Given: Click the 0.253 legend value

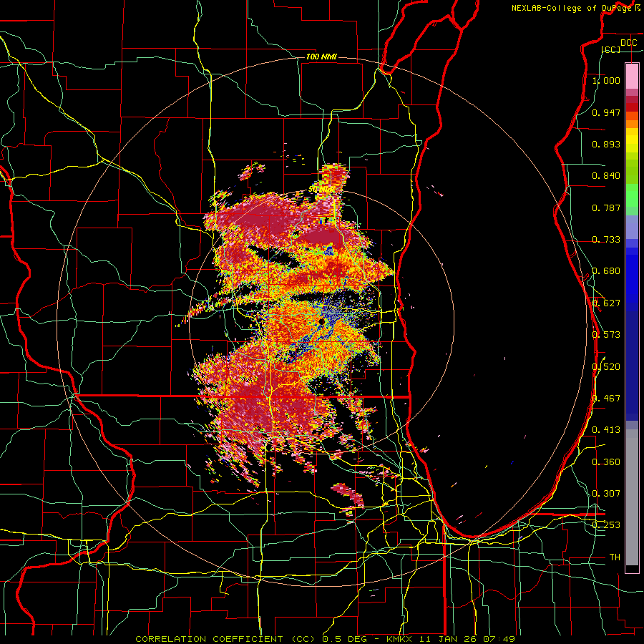Looking at the screenshot, I should [x=606, y=525].
